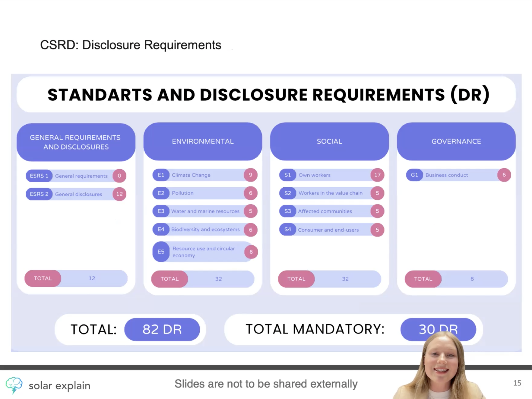Click 'Water and marine resources' label
The width and height of the screenshot is (532, 399).
(x=205, y=211)
